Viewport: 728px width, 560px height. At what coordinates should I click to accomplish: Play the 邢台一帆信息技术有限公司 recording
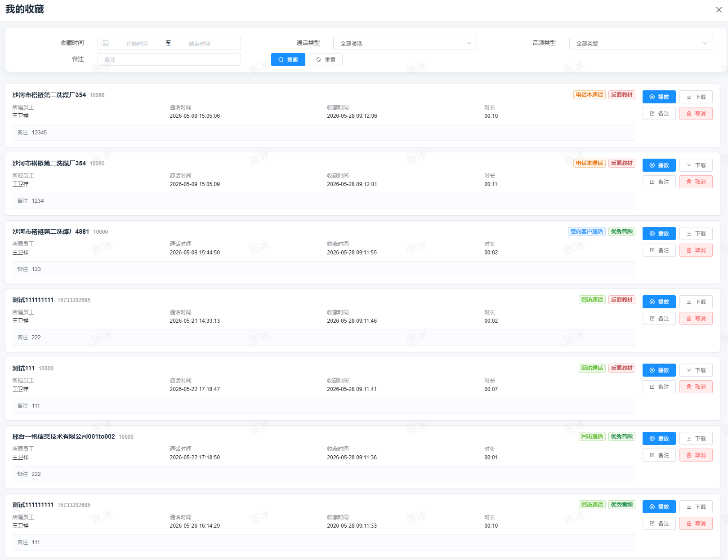click(x=659, y=438)
